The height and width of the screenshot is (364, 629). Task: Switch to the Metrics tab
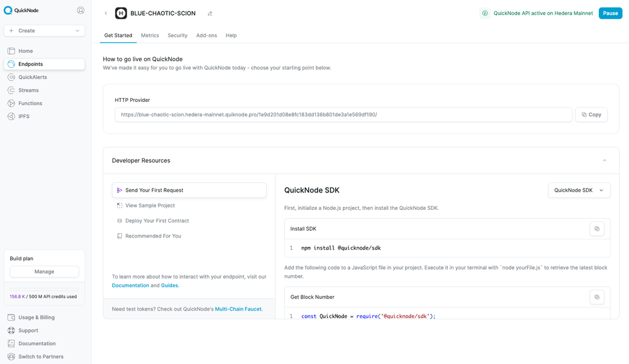coord(150,35)
